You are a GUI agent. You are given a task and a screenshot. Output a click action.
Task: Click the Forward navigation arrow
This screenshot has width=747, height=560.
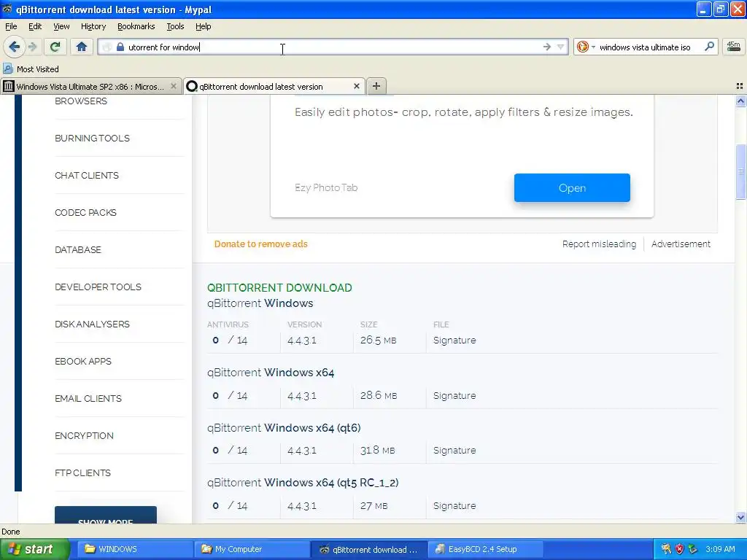[32, 47]
